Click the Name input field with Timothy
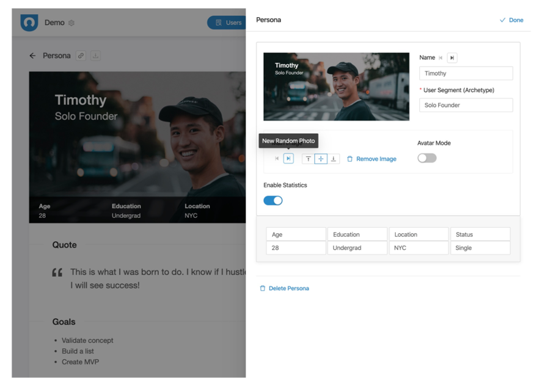This screenshot has height=392, width=534. [466, 73]
